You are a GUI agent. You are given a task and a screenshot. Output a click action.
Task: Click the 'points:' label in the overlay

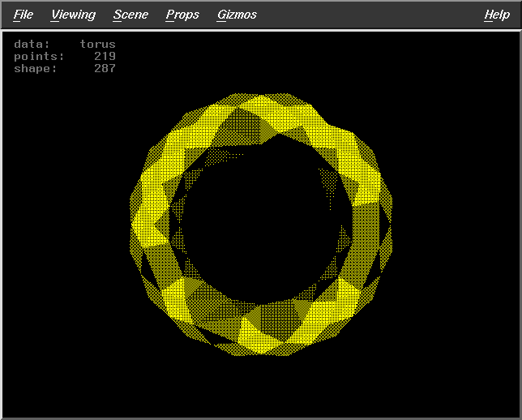click(39, 57)
